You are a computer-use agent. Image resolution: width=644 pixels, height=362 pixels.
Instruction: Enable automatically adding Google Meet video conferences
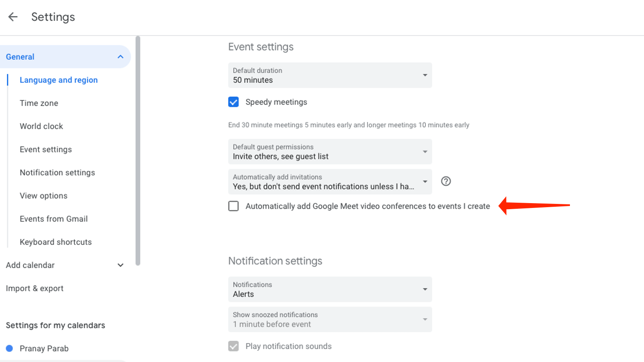coord(233,206)
